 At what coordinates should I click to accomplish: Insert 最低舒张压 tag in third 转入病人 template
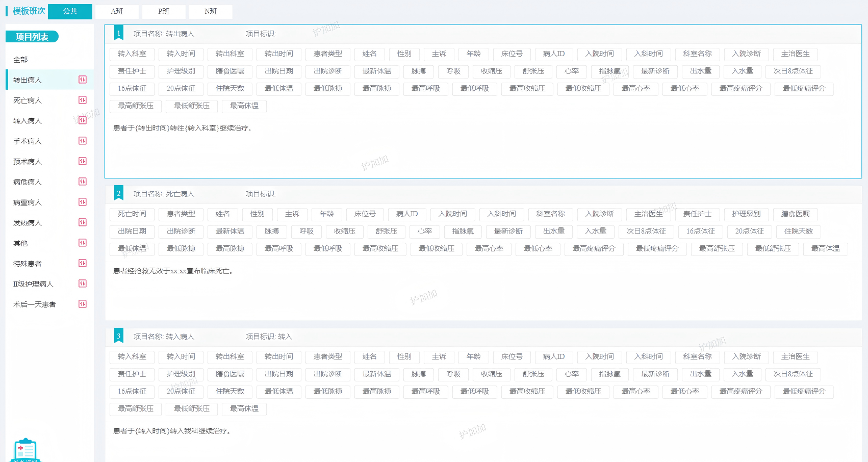[192, 409]
